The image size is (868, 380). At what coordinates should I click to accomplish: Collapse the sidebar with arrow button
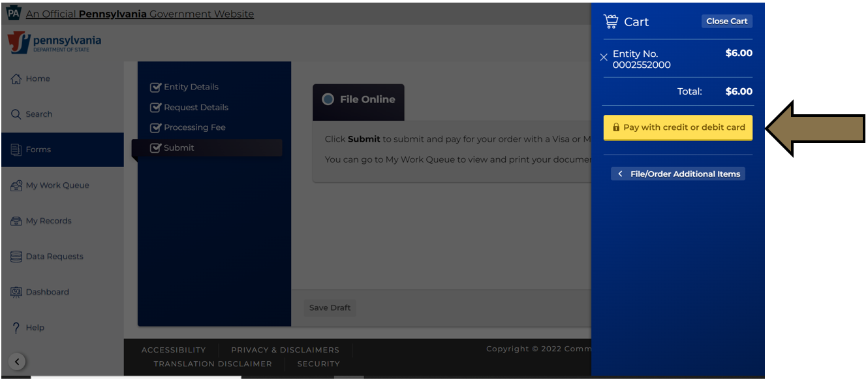coord(18,361)
